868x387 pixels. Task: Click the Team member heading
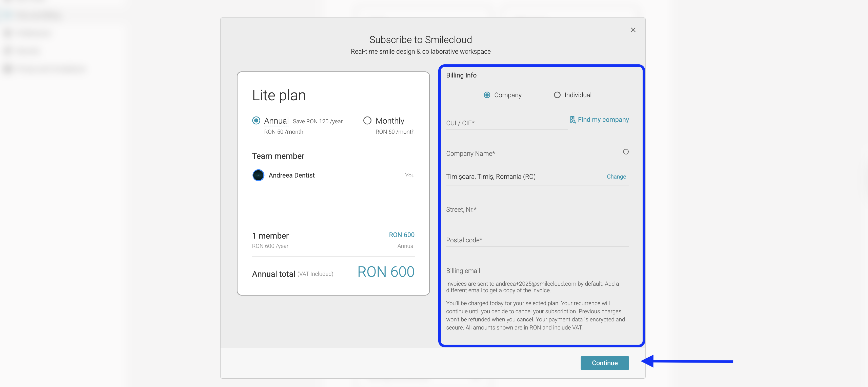tap(278, 156)
